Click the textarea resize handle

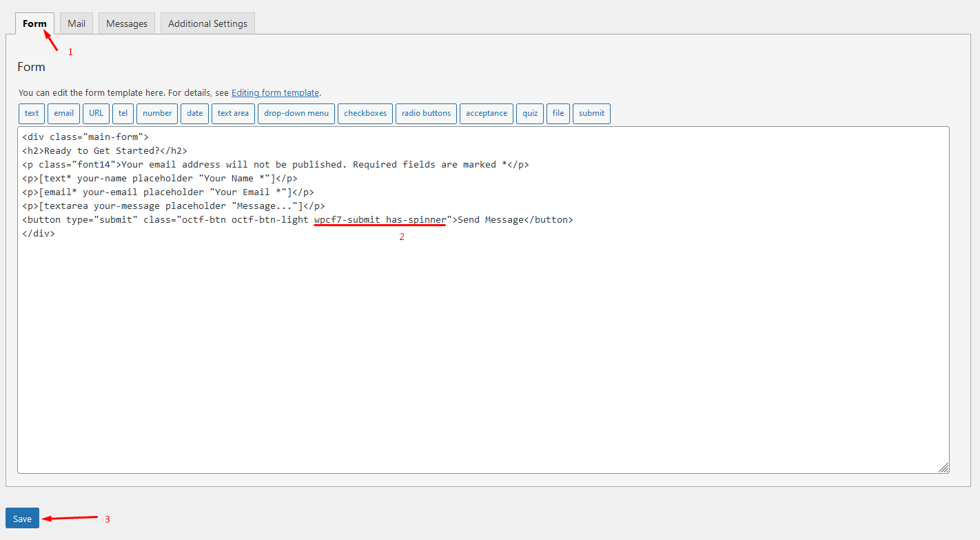click(943, 468)
